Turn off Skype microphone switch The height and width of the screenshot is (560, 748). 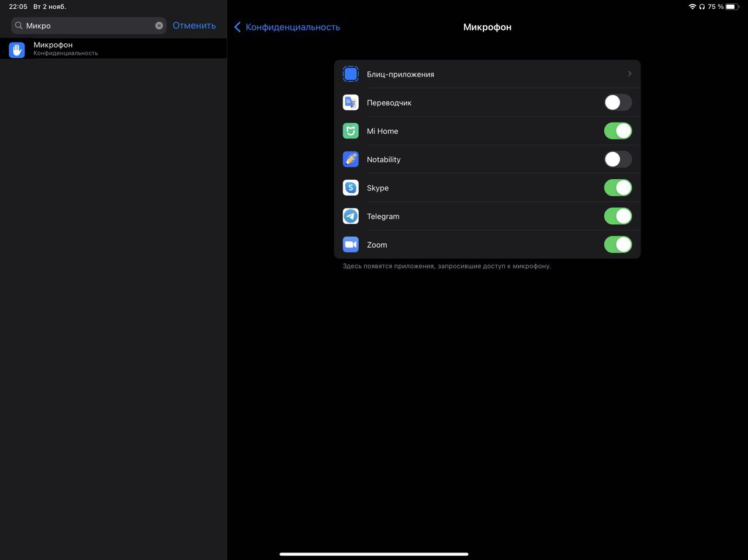[618, 187]
